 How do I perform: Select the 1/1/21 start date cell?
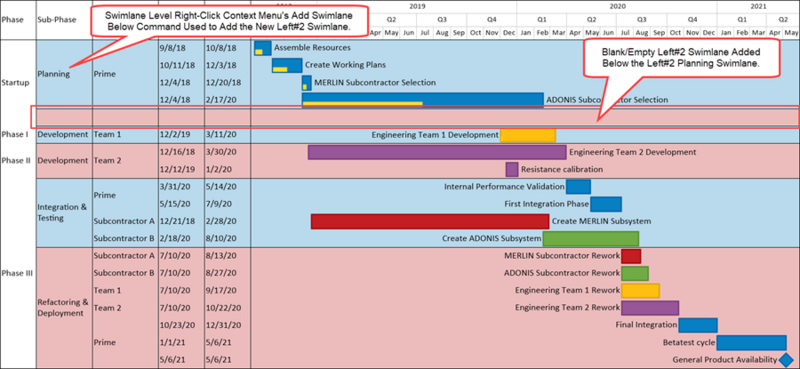(171, 342)
